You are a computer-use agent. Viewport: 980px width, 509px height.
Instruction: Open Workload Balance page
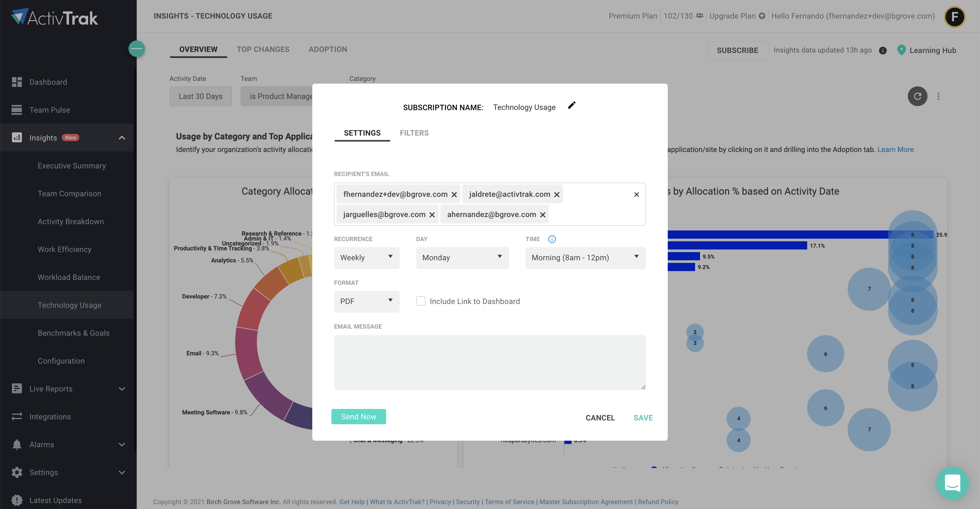(x=69, y=277)
